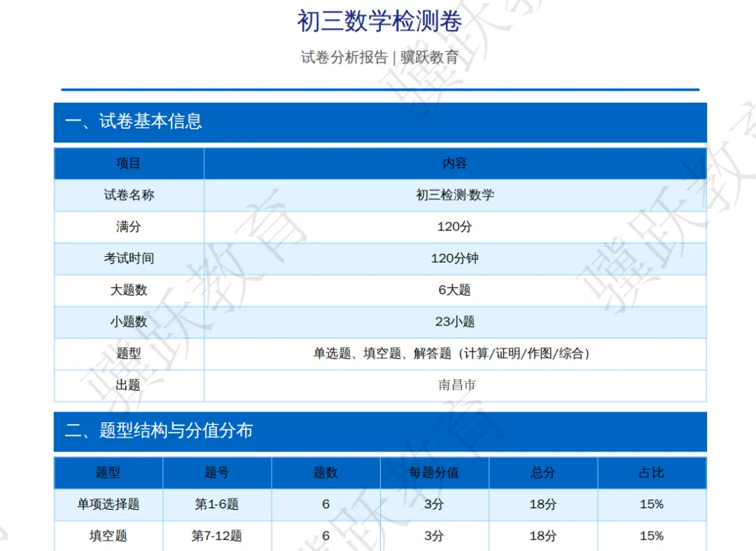Select the 120分钟 cell value
The width and height of the screenshot is (756, 551).
[454, 258]
